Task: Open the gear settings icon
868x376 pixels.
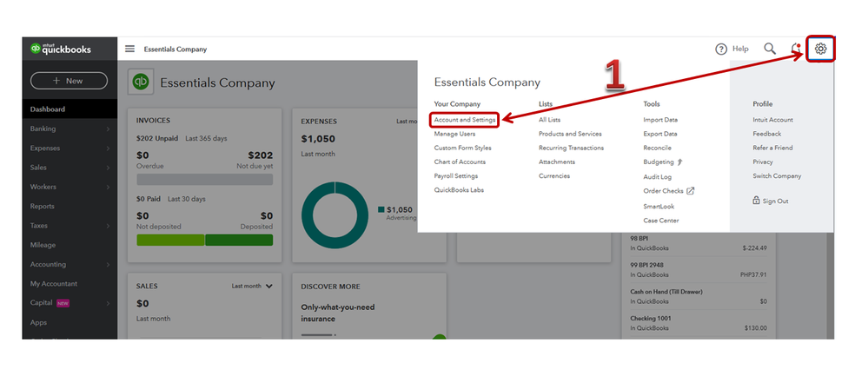Action: [x=820, y=49]
